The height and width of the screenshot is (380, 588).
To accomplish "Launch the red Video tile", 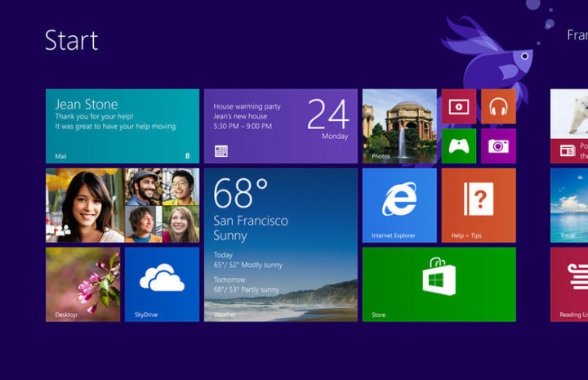I will pos(458,106).
